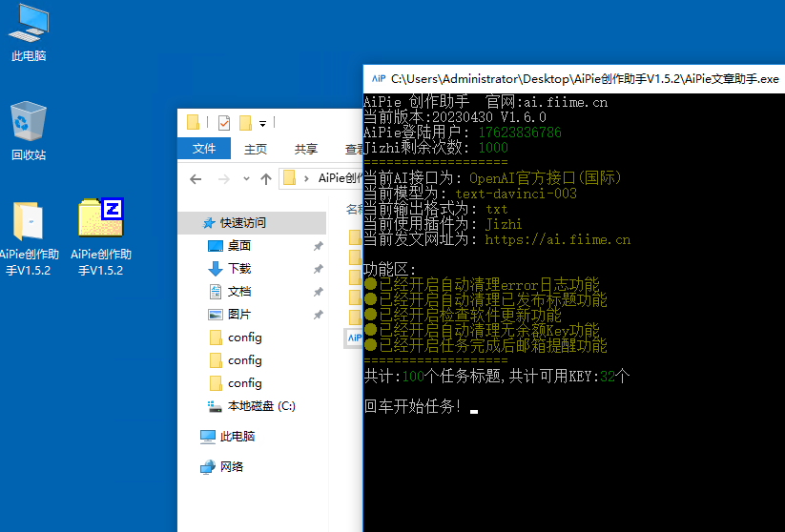Image resolution: width=785 pixels, height=532 pixels.
Task: Click the folder icon in the address bar
Action: pyautogui.click(x=289, y=177)
